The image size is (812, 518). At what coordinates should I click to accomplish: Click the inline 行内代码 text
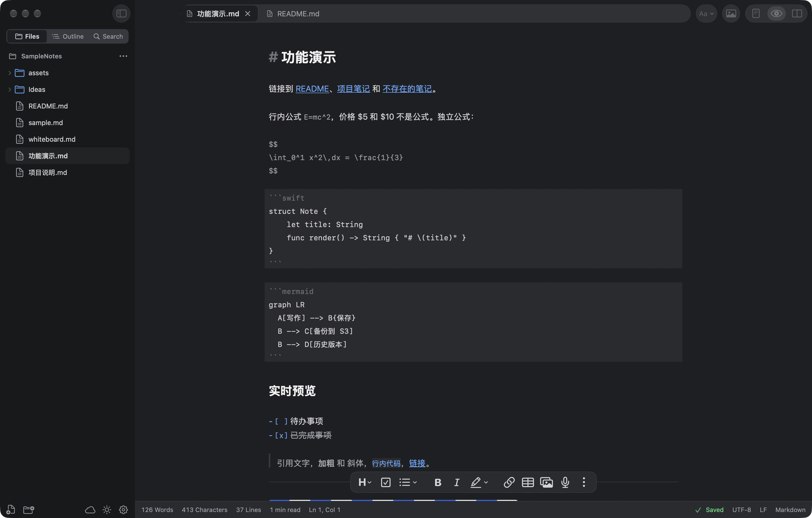pos(386,463)
